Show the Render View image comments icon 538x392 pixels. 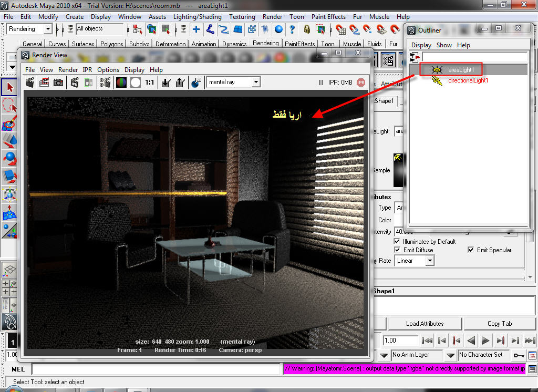click(x=196, y=82)
